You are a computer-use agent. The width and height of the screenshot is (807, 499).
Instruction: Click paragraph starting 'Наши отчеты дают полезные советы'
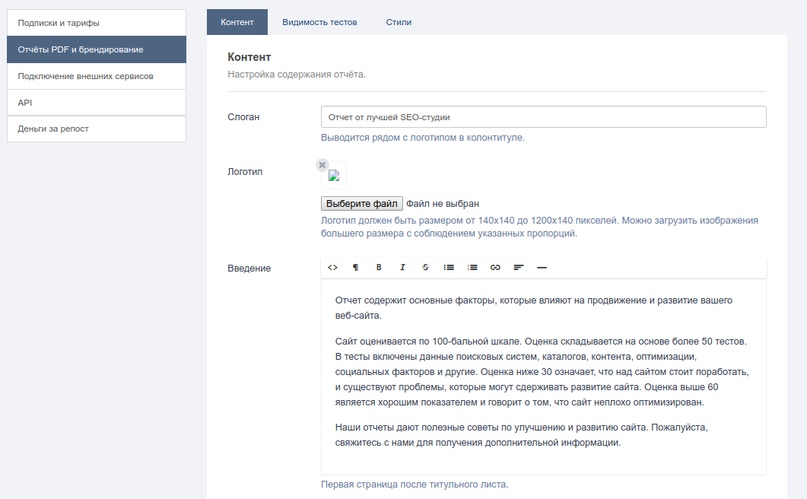tap(521, 435)
